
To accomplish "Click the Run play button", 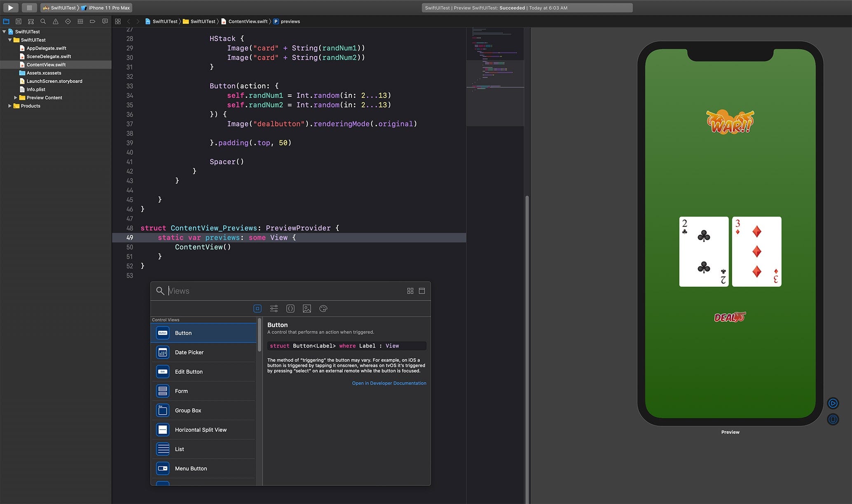I will (11, 7).
